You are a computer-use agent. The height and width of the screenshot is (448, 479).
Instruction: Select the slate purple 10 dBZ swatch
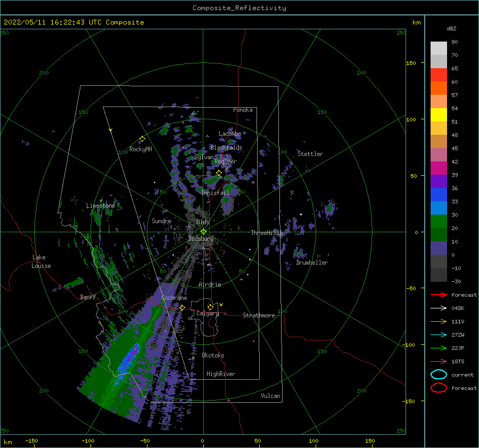pos(439,248)
